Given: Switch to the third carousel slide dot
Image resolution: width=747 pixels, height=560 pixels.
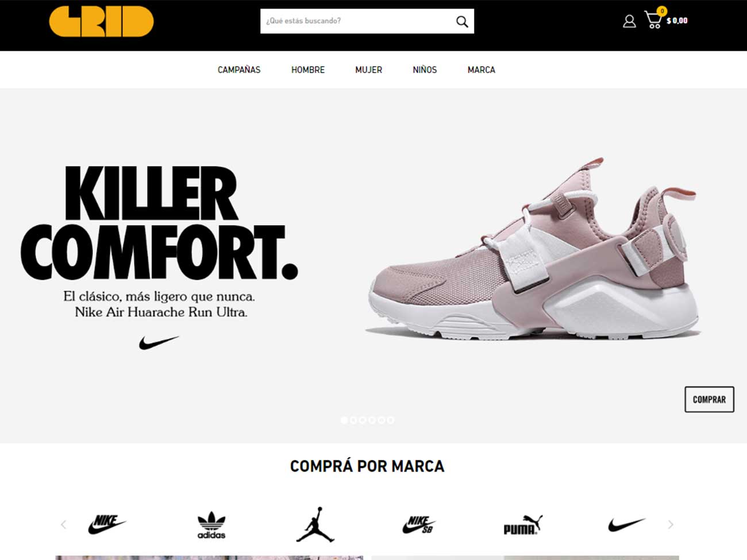Looking at the screenshot, I should [x=363, y=420].
